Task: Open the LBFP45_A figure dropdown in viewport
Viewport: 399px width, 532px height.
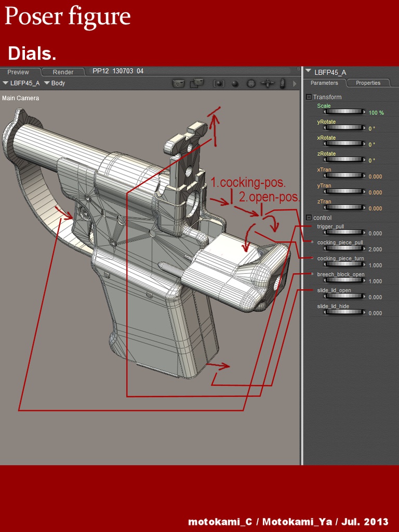Action: coord(21,83)
